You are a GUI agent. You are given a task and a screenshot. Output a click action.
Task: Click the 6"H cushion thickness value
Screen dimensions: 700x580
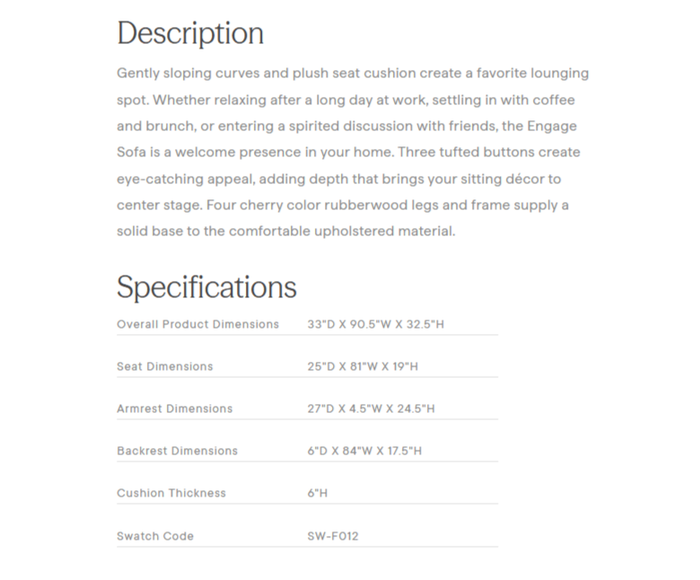pos(317,493)
